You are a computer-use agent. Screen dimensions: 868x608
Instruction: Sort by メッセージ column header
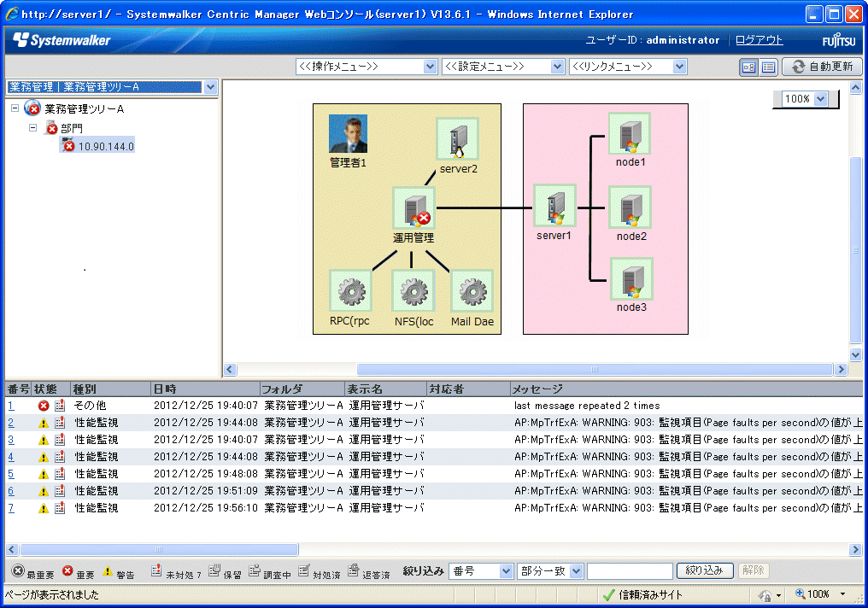[x=686, y=389]
